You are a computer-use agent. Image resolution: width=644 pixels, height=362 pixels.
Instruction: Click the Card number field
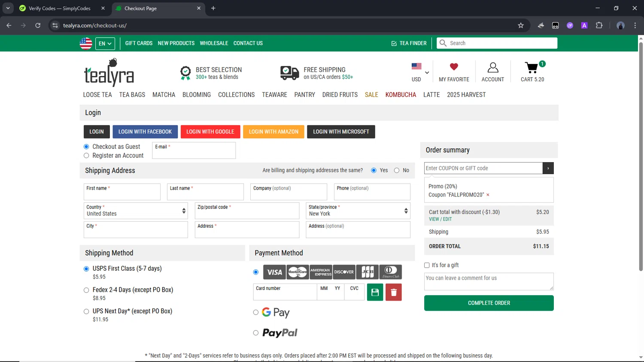[x=285, y=292]
